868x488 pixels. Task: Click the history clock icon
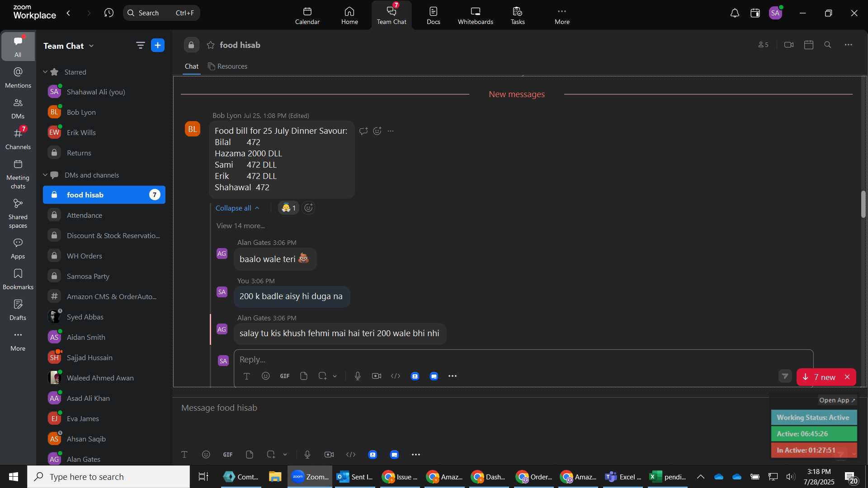[108, 13]
